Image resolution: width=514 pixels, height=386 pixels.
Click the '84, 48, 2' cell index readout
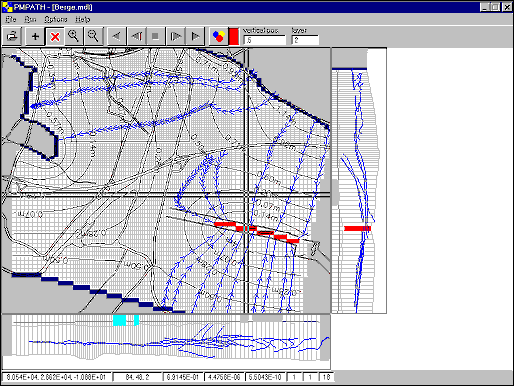(137, 377)
